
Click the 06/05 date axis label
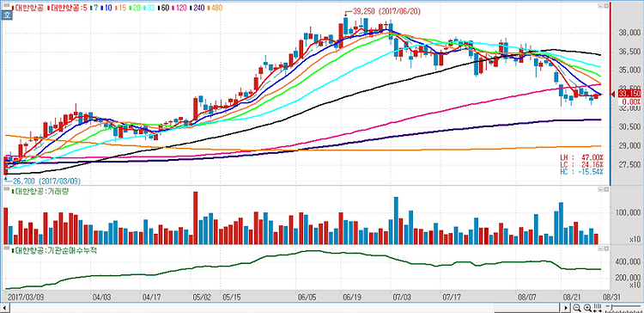coord(307,297)
